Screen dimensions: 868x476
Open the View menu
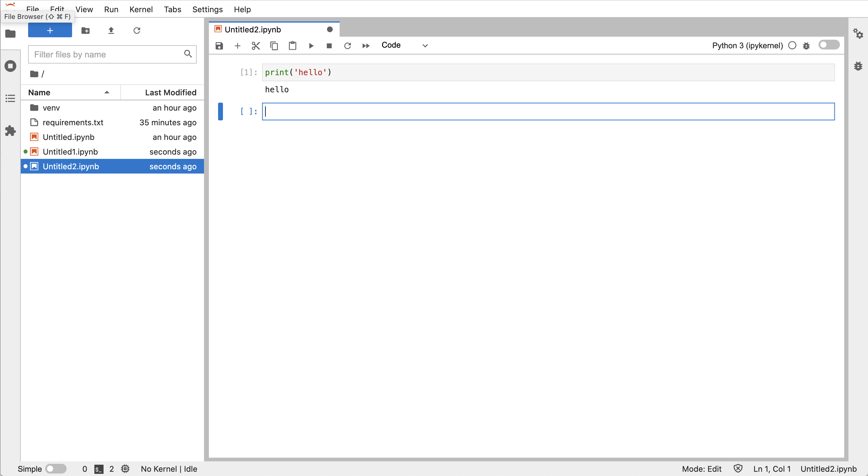pos(84,9)
